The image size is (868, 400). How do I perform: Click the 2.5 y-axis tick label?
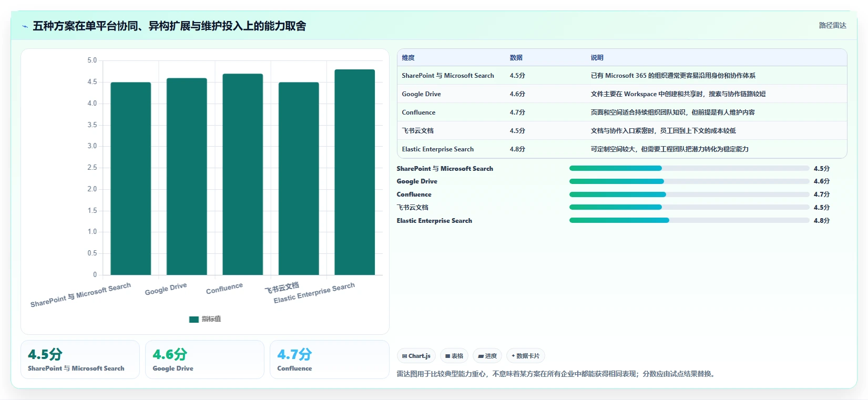tap(92, 168)
